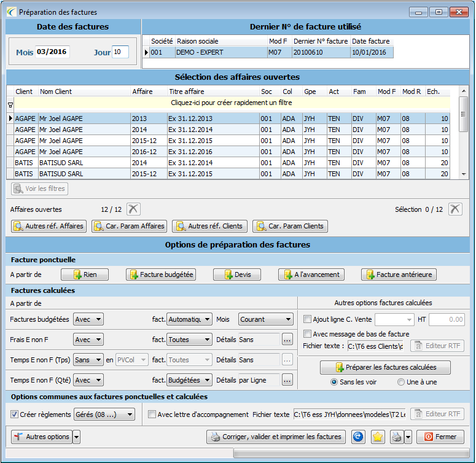
Task: Enable Ajout ligne C. Vente checkbox
Action: [x=308, y=319]
